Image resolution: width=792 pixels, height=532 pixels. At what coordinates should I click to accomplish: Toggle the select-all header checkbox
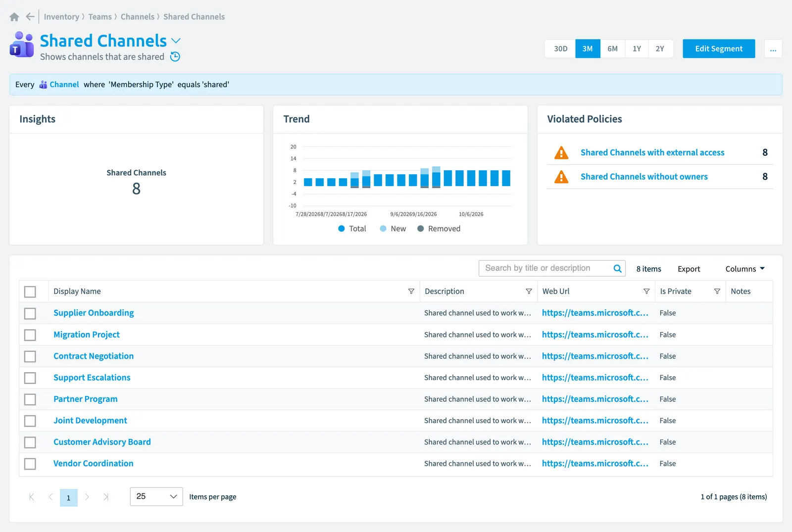pyautogui.click(x=30, y=292)
